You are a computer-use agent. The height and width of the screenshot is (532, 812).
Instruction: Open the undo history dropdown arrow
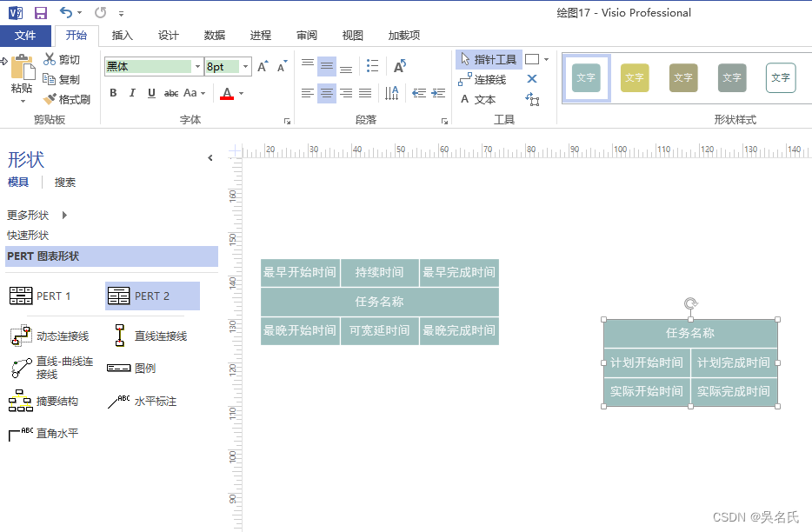[x=79, y=12]
